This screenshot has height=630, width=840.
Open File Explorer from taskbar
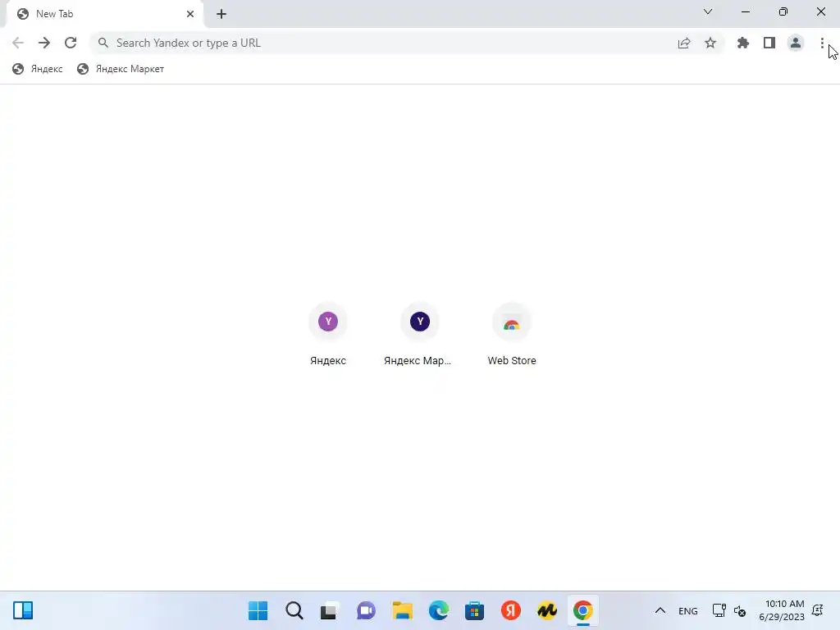point(402,610)
